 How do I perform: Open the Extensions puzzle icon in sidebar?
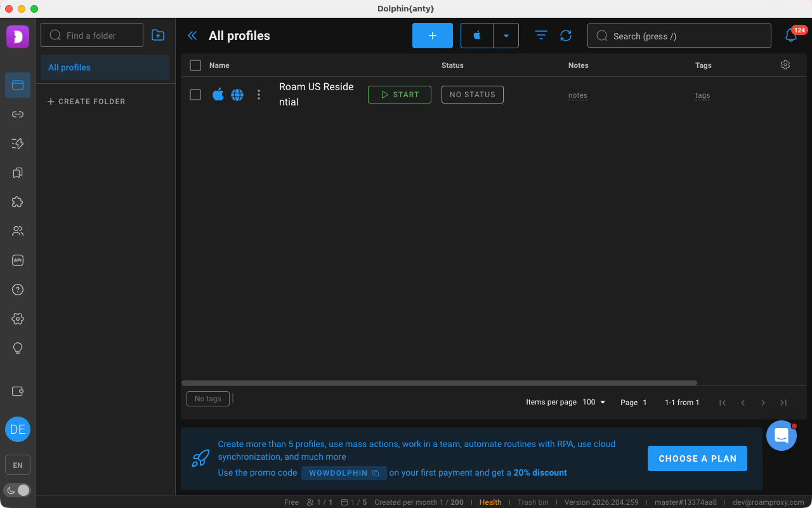[x=18, y=202]
